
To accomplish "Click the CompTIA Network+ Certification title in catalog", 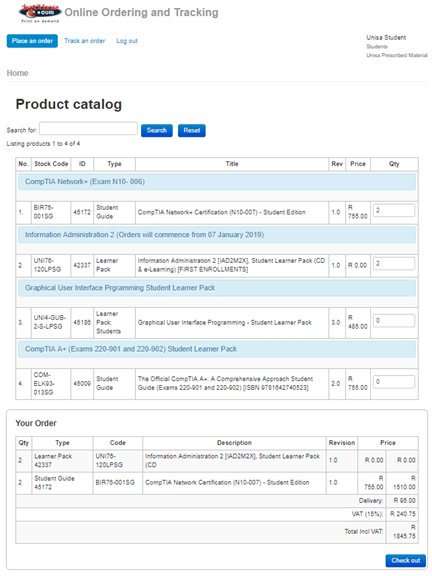I will 222,212.
